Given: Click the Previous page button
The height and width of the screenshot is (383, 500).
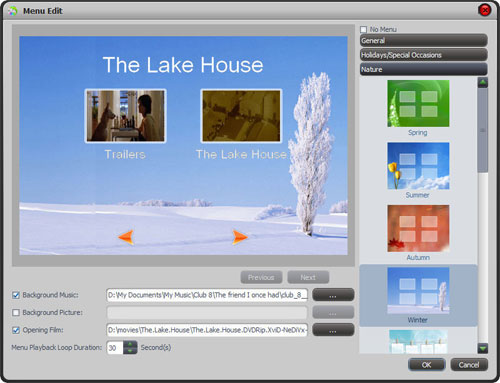Looking at the screenshot, I should point(261,277).
